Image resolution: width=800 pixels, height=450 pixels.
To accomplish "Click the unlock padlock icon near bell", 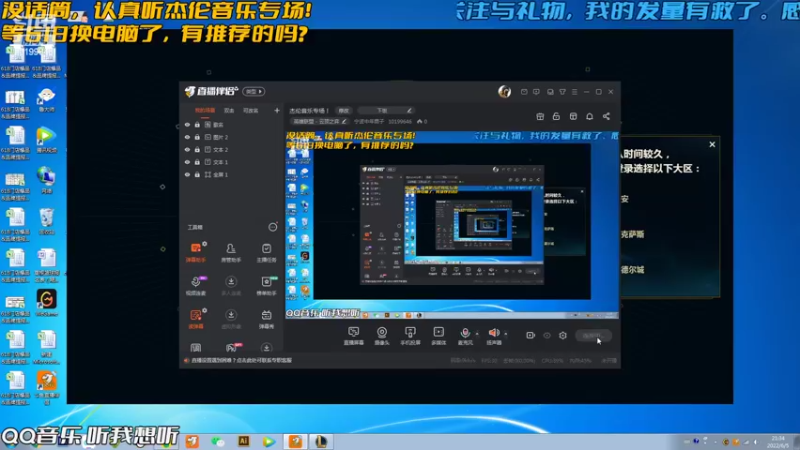I will tap(556, 116).
